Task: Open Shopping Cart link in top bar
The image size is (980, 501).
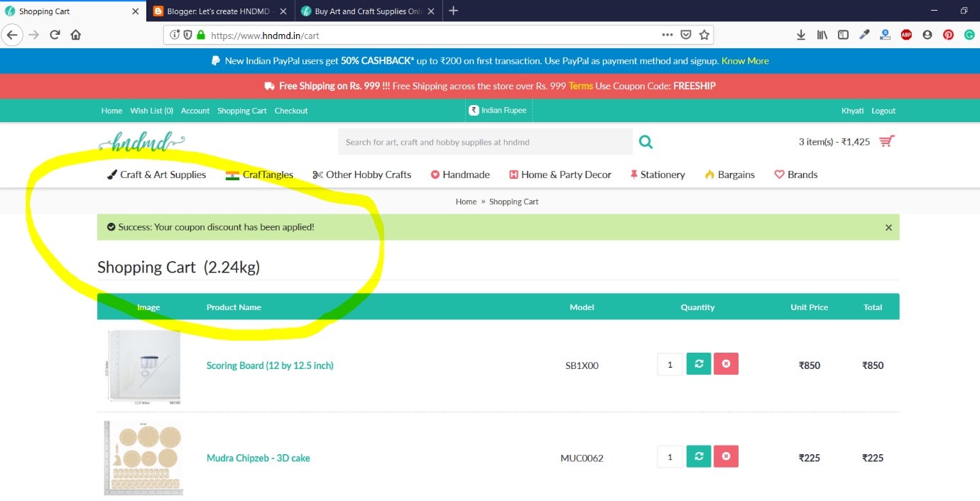Action: coord(242,111)
